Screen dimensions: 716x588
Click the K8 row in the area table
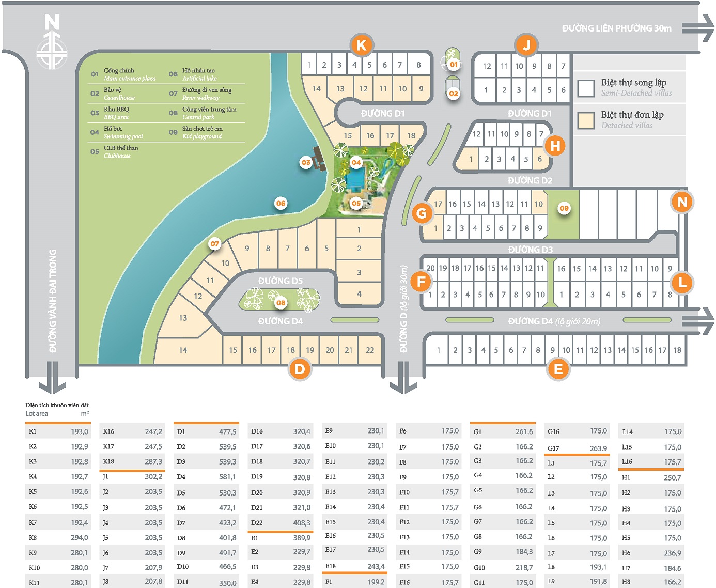coord(58,538)
